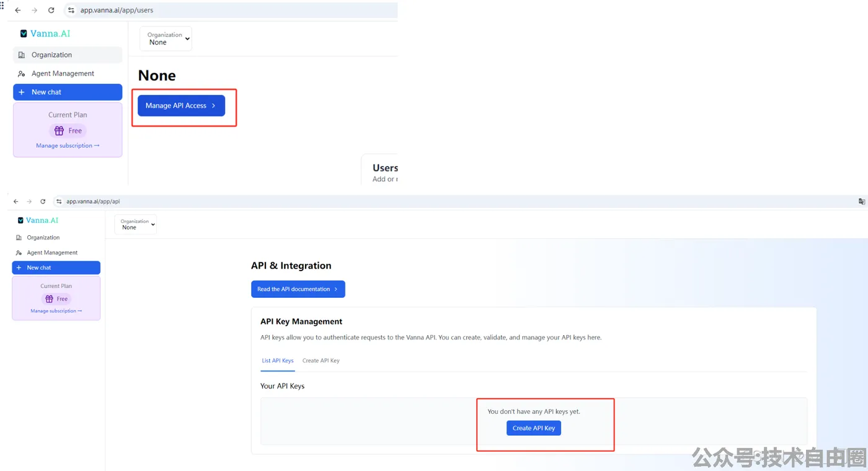This screenshot has height=471, width=868.
Task: Click the gift Free plan badge, lower window
Action: tap(56, 298)
